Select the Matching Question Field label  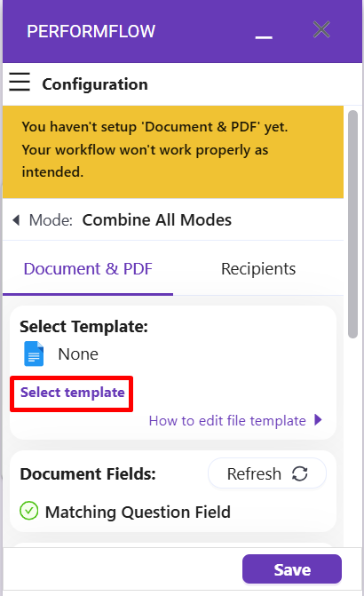[138, 512]
